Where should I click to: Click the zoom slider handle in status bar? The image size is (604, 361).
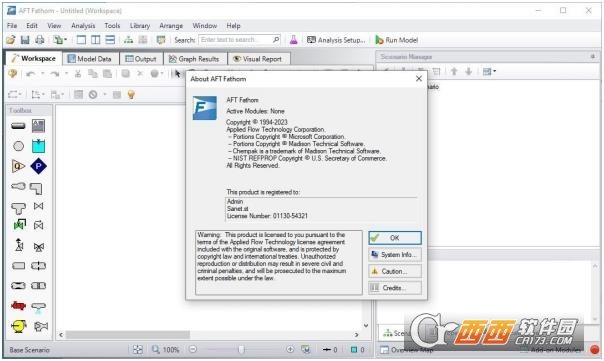coord(241,349)
